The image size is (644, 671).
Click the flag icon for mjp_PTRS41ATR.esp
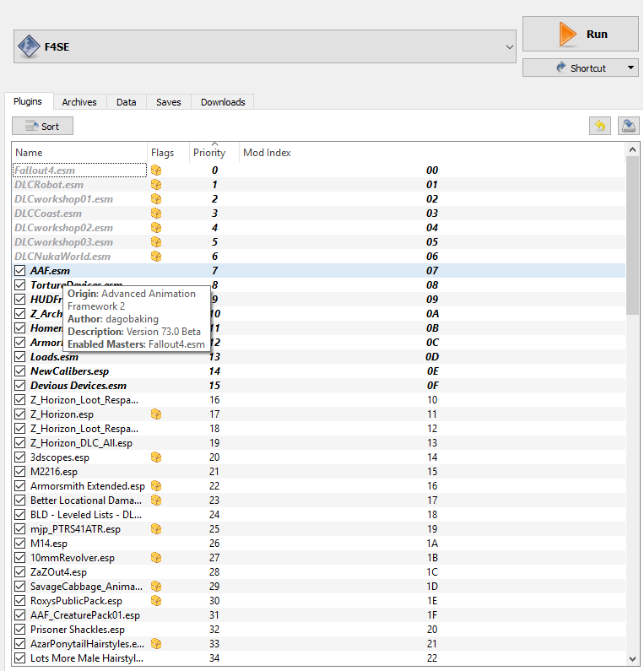156,529
